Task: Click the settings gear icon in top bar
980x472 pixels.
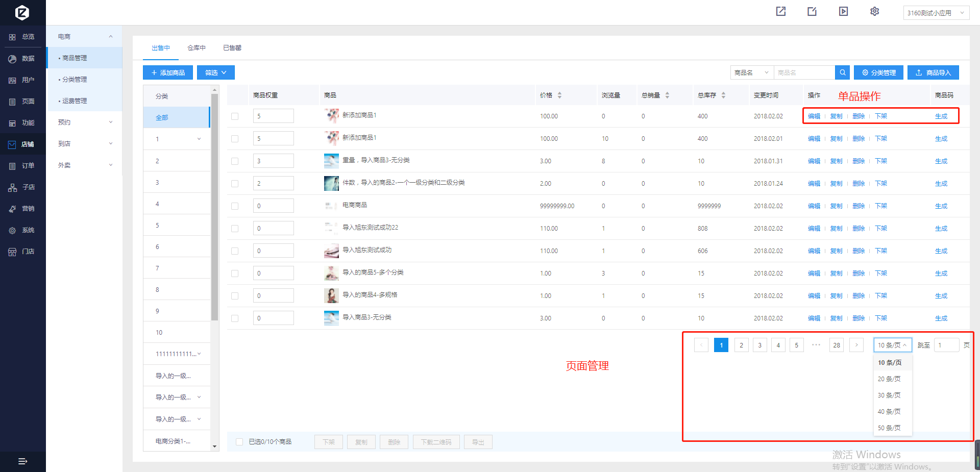Action: (874, 11)
